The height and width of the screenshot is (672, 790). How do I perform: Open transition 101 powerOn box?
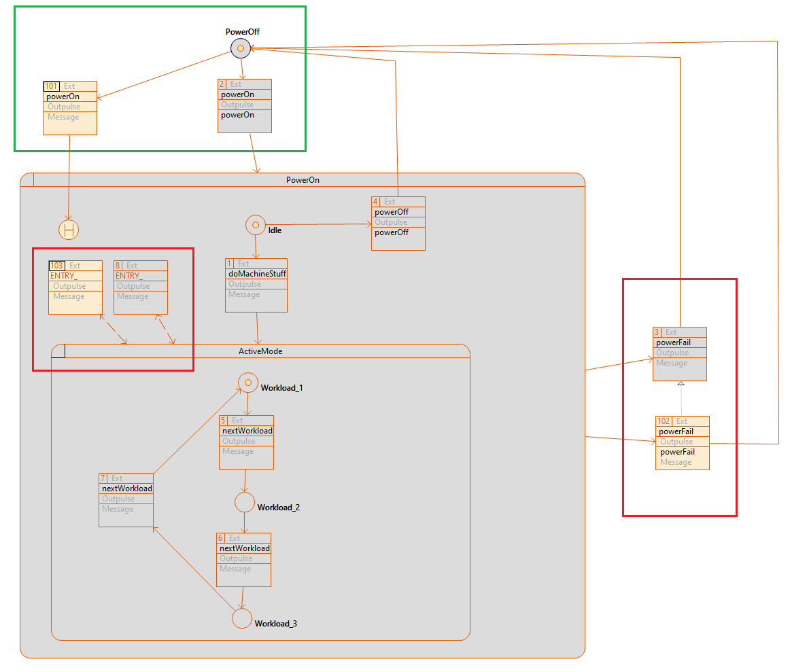[x=70, y=108]
